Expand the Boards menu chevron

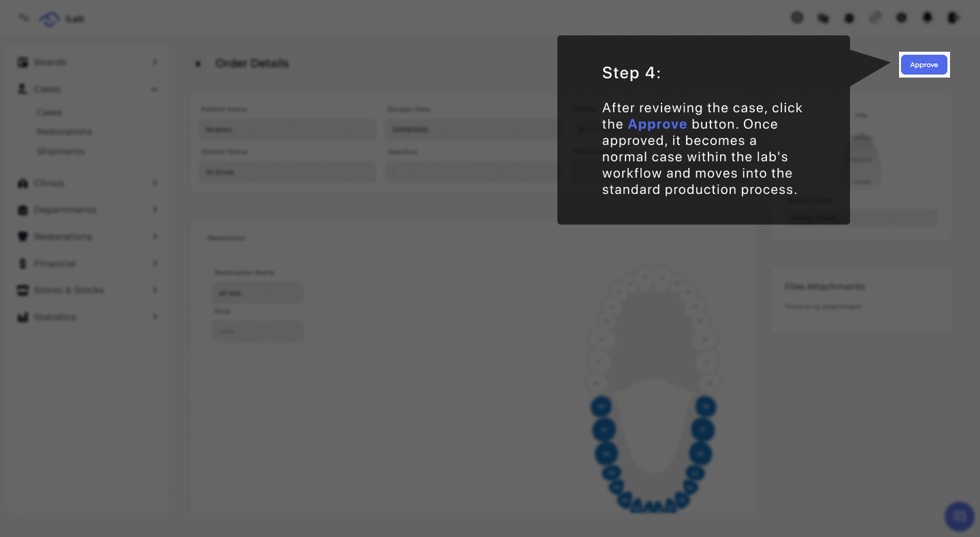tap(155, 62)
